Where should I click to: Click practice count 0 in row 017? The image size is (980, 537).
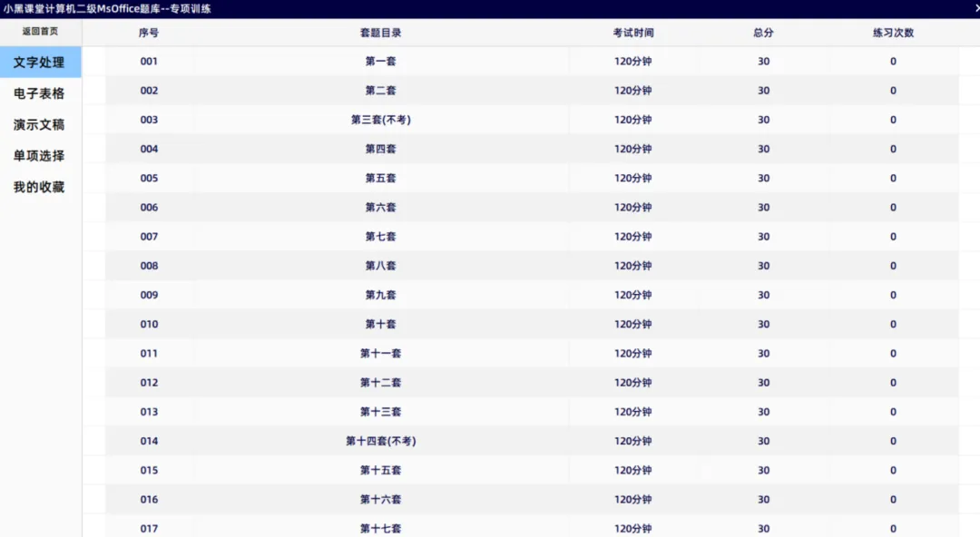[893, 529]
